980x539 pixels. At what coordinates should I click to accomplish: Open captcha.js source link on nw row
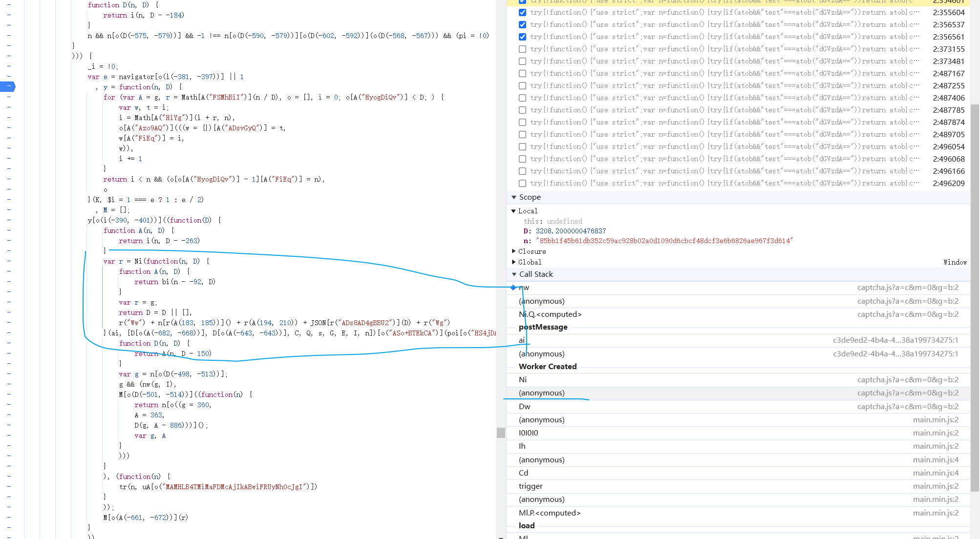tap(908, 288)
